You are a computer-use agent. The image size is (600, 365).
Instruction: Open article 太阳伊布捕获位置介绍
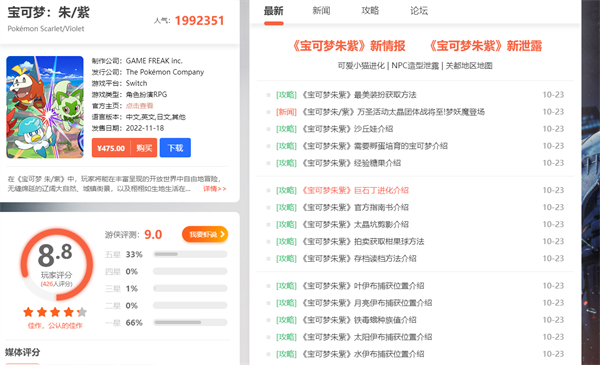[x=367, y=337]
